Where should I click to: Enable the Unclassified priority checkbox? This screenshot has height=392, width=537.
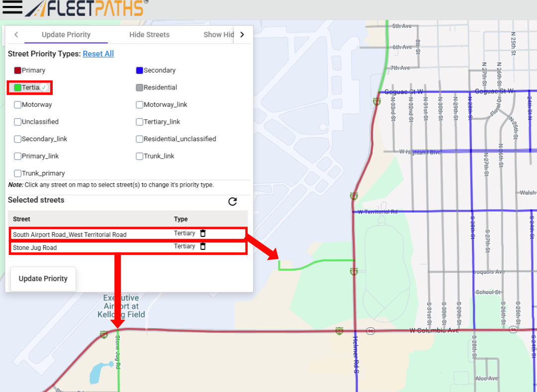coord(18,122)
